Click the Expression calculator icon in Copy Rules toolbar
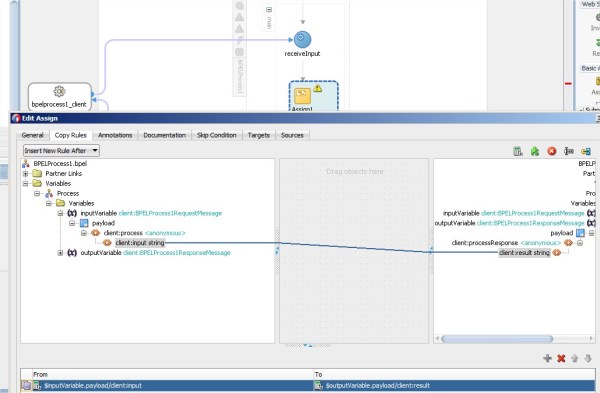This screenshot has height=393, width=600. pyautogui.click(x=517, y=151)
